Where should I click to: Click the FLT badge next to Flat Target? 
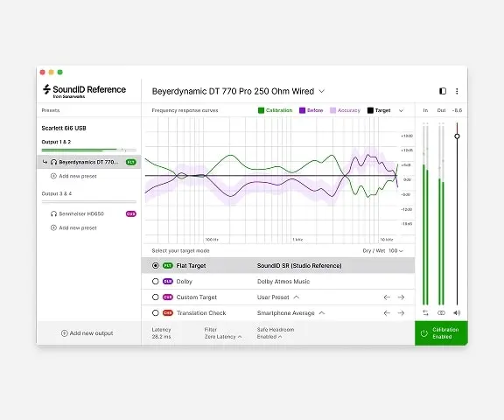pyautogui.click(x=168, y=266)
